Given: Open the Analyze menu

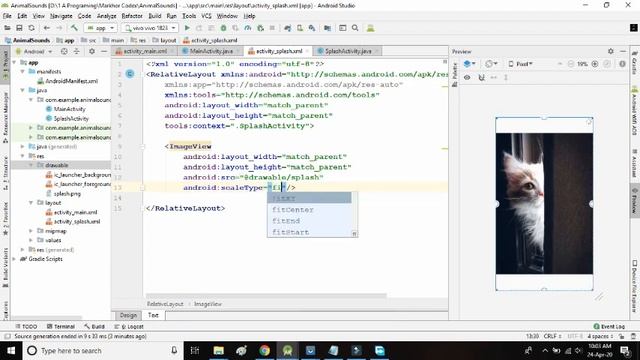Looking at the screenshot, I should pos(107,16).
